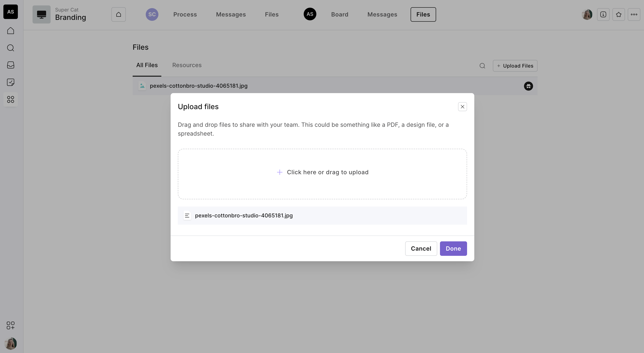Click the project home button in header
Image resolution: width=644 pixels, height=353 pixels.
click(x=118, y=14)
